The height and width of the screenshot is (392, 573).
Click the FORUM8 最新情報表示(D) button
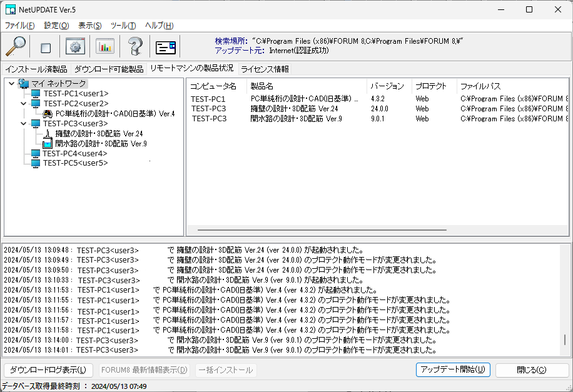145,370
